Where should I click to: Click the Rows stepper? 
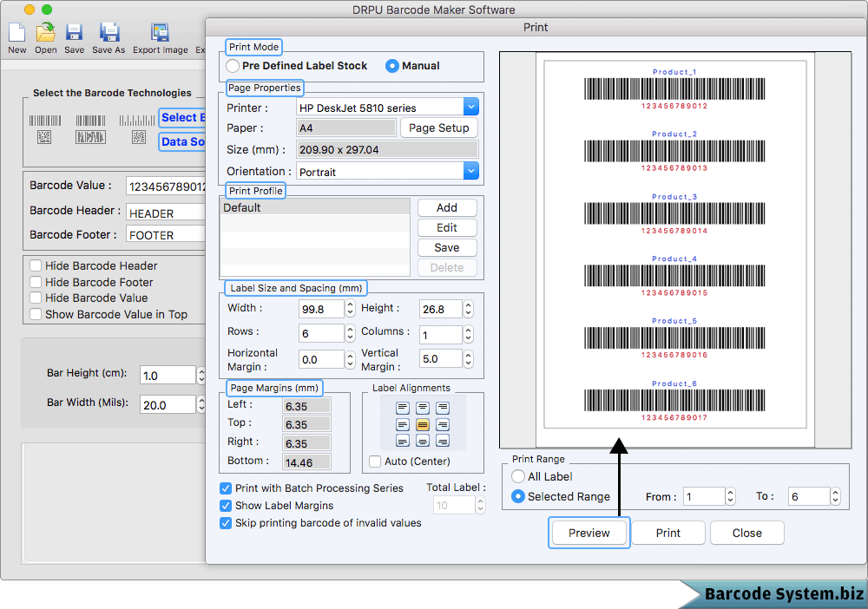350,333
